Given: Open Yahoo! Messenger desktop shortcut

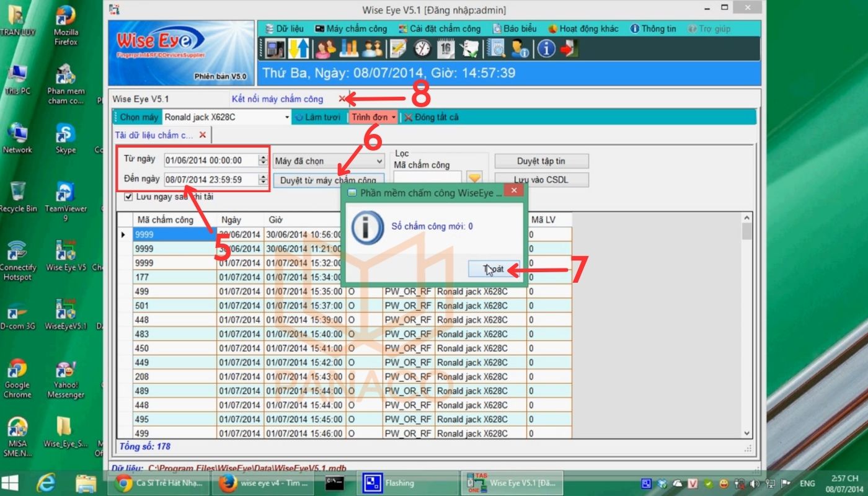Looking at the screenshot, I should coord(66,378).
